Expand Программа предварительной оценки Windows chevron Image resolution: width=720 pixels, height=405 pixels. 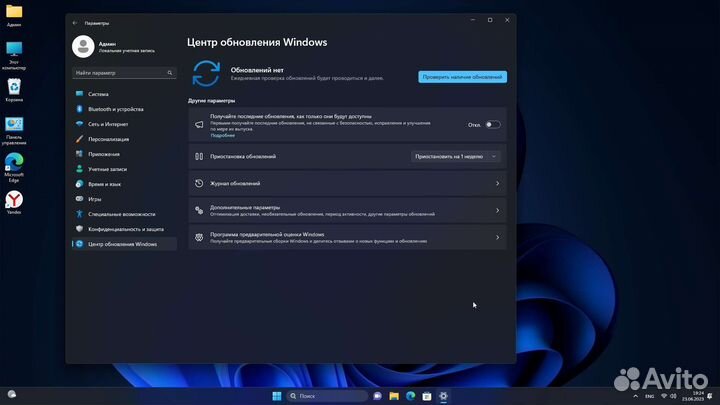[497, 237]
